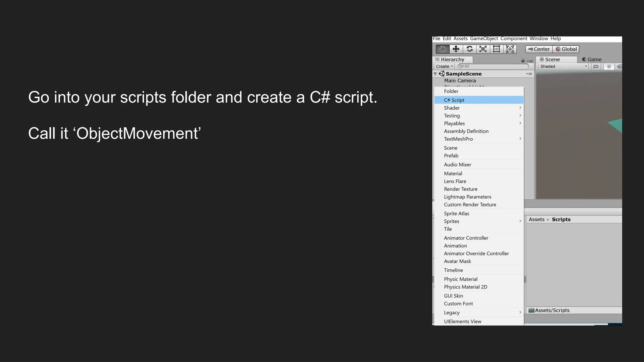Choose Lens Flare menu entry
The height and width of the screenshot is (362, 644).
pyautogui.click(x=479, y=181)
